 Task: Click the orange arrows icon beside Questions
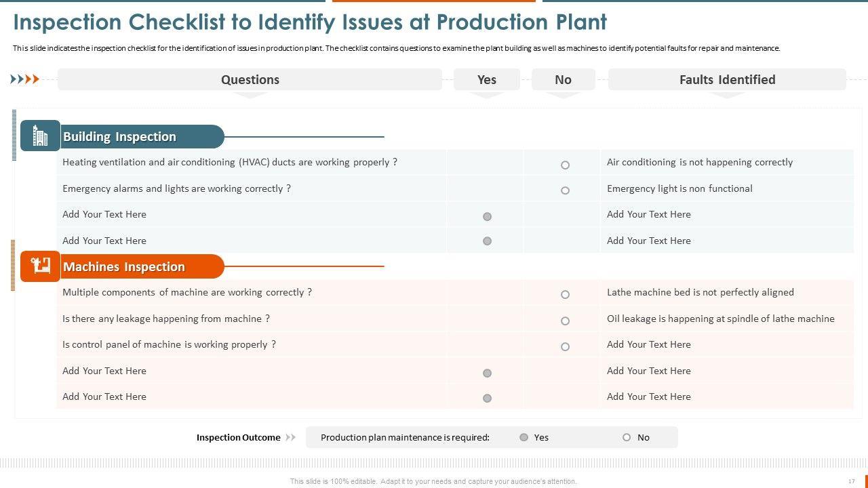(x=25, y=79)
